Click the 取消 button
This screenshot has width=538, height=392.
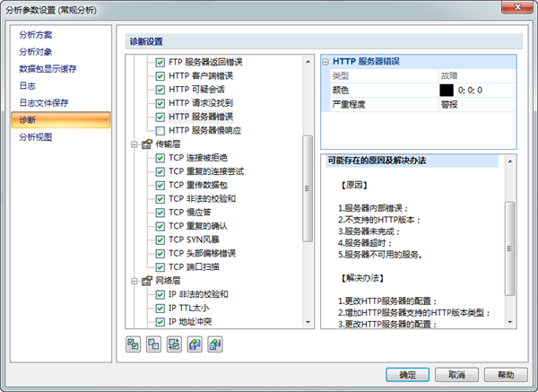[456, 375]
